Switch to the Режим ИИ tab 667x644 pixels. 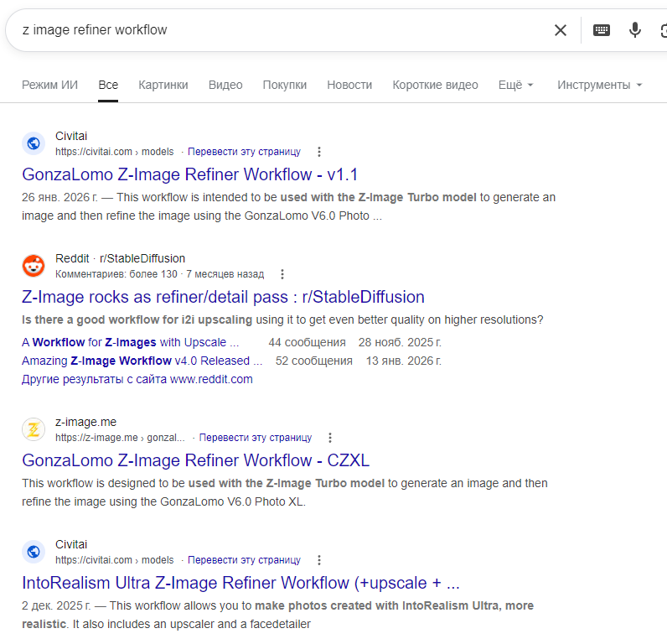49,85
